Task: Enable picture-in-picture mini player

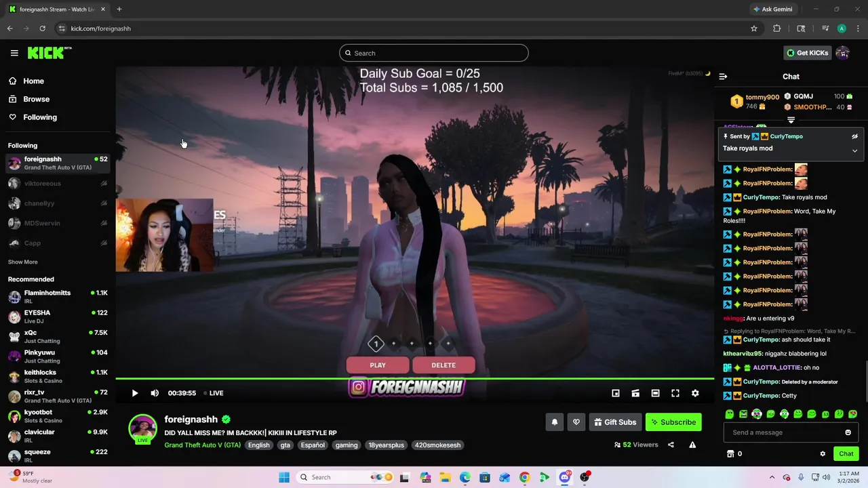Action: [616, 393]
